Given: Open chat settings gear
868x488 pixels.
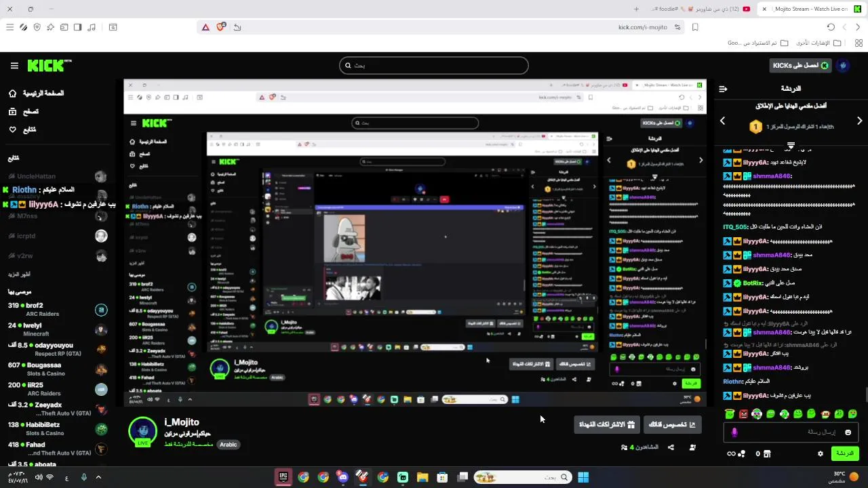Looking at the screenshot, I should [x=821, y=453].
